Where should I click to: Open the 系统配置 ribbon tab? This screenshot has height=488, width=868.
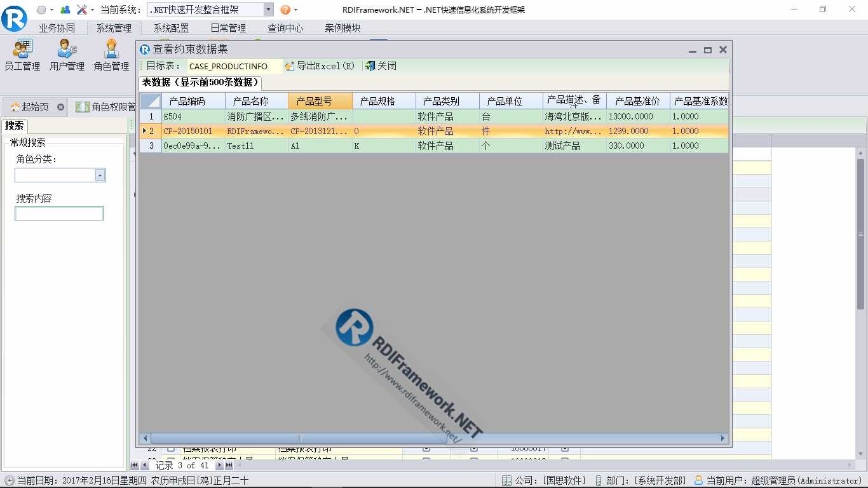point(171,28)
